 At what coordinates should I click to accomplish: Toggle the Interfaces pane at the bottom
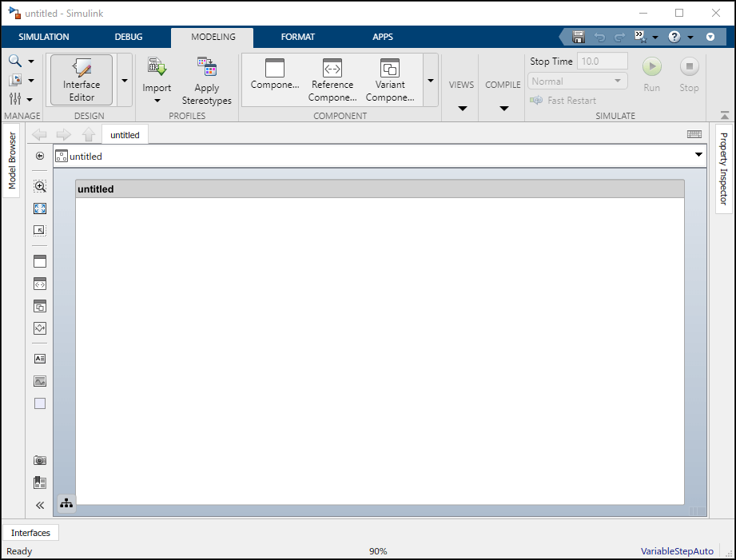30,532
